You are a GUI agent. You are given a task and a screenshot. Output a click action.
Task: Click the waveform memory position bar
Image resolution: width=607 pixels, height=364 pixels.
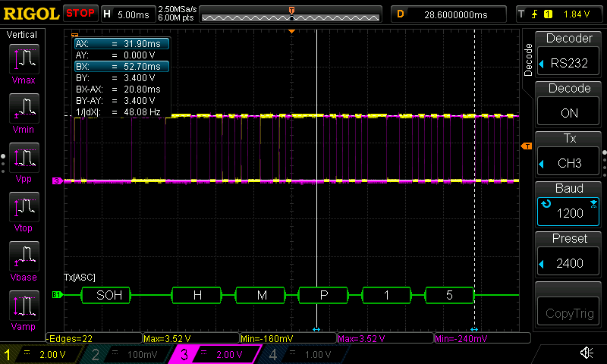point(291,14)
